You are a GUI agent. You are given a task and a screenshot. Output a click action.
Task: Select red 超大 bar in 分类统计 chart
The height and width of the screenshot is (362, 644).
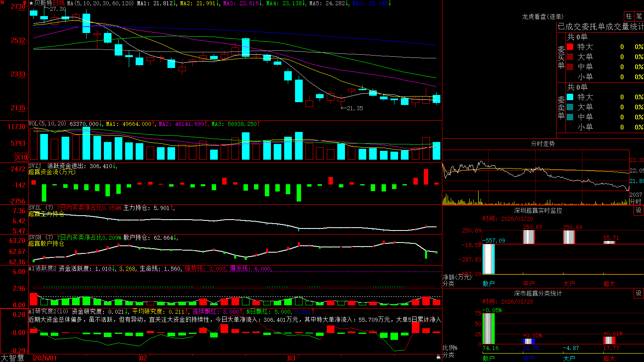coord(609,340)
